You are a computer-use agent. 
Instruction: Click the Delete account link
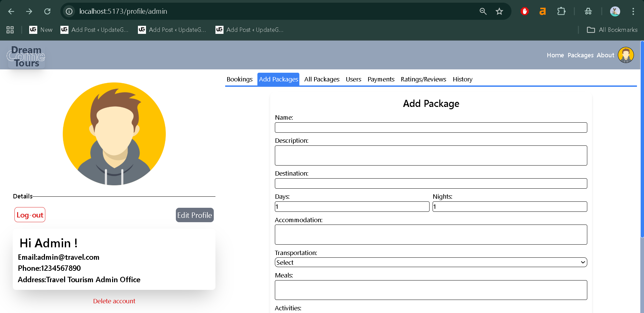click(114, 301)
